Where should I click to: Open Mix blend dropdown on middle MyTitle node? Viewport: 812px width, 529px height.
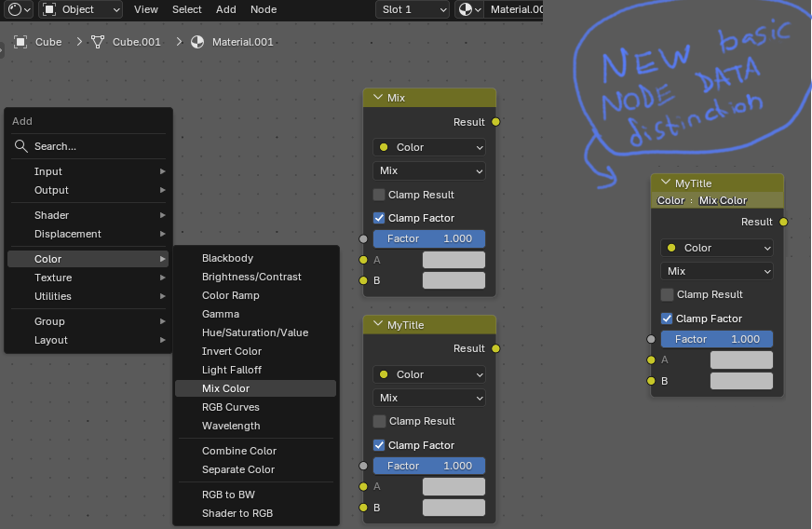(429, 398)
